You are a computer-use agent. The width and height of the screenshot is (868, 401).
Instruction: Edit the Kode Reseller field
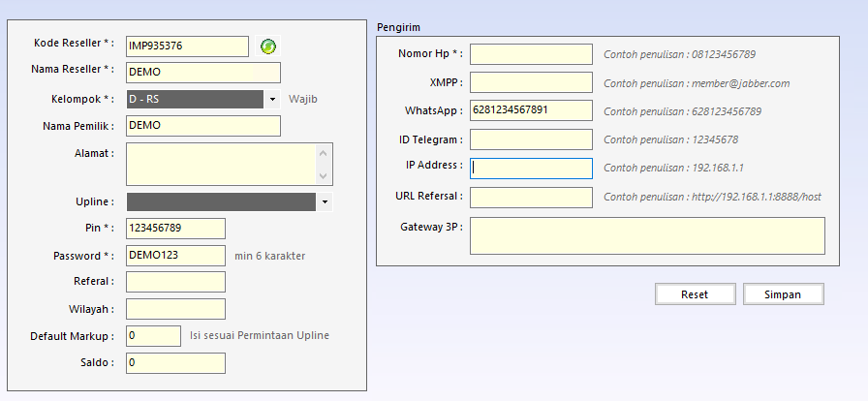(x=187, y=46)
